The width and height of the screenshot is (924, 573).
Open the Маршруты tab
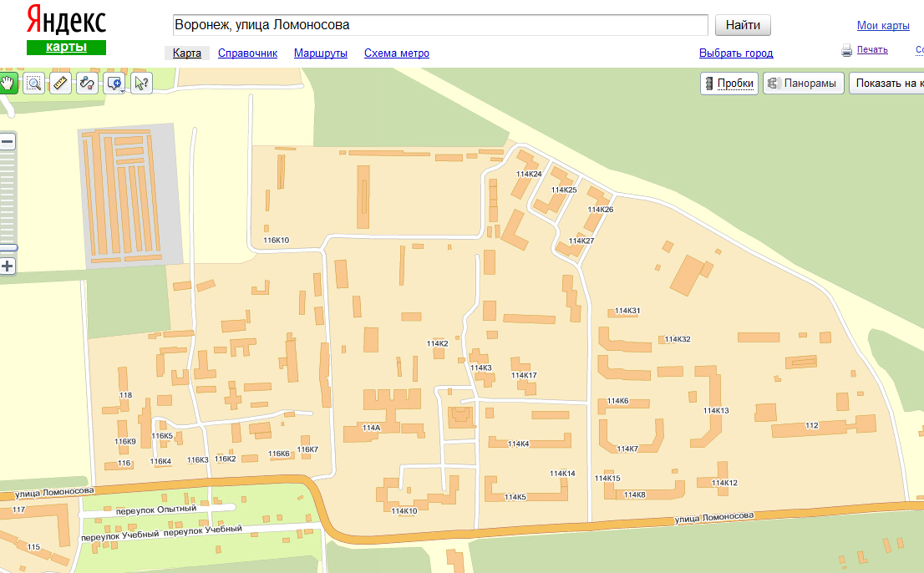point(321,53)
